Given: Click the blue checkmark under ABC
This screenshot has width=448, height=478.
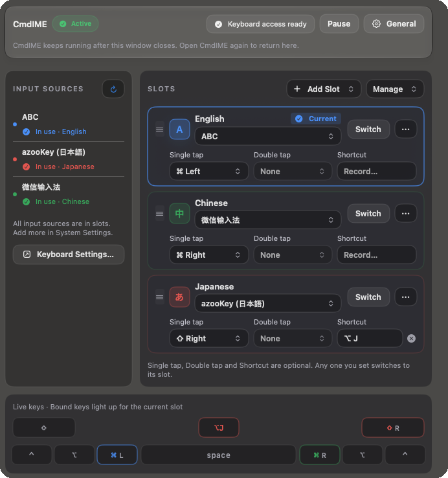Looking at the screenshot, I should click(x=26, y=131).
